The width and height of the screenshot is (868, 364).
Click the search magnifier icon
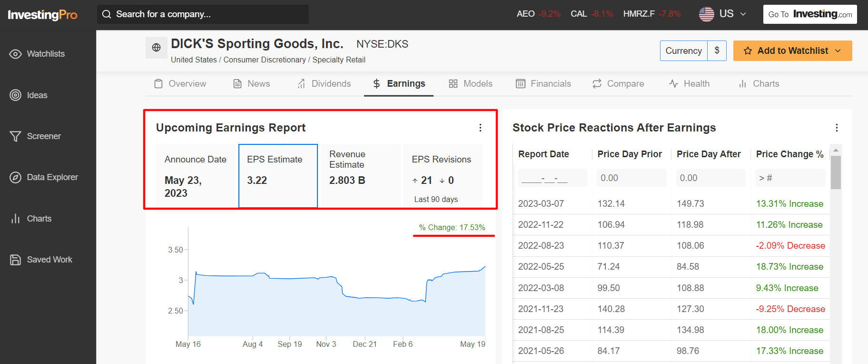[107, 14]
